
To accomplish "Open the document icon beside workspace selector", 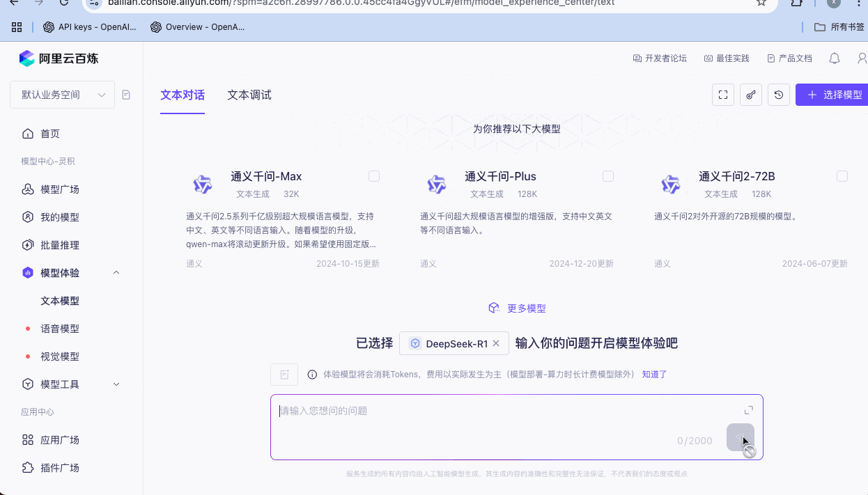I will click(126, 95).
